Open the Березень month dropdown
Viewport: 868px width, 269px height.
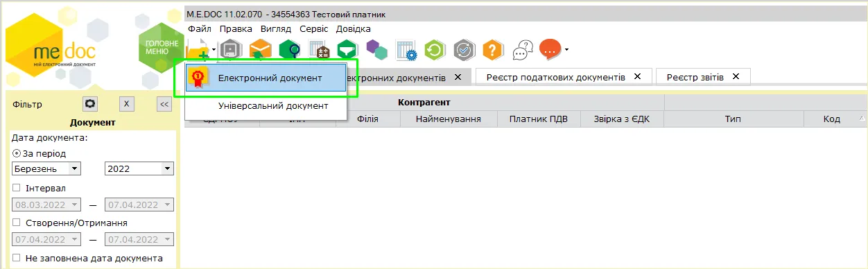(76, 168)
